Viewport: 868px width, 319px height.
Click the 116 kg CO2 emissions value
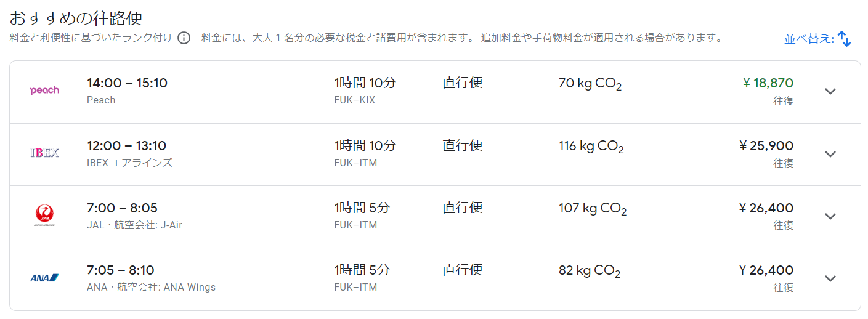[591, 147]
